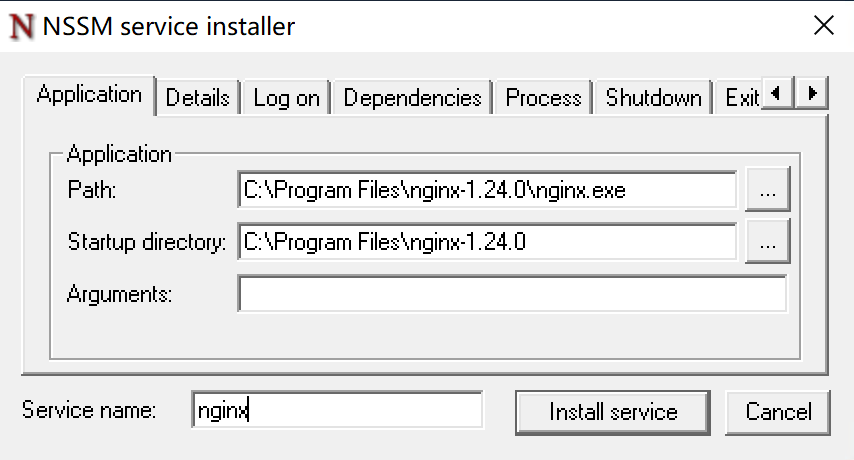Open the Shutdown tab

654,98
